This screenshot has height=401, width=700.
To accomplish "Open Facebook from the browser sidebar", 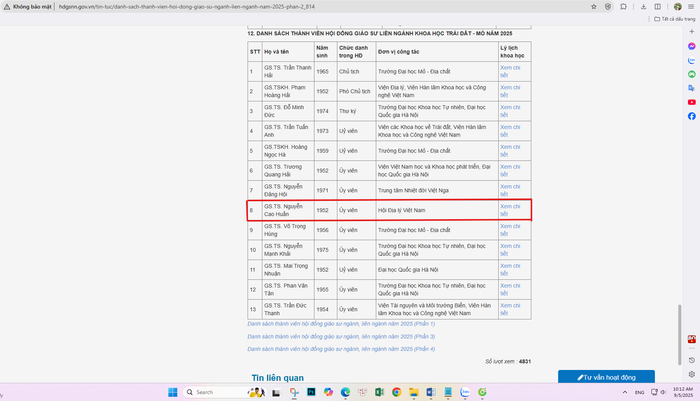I will 692,116.
